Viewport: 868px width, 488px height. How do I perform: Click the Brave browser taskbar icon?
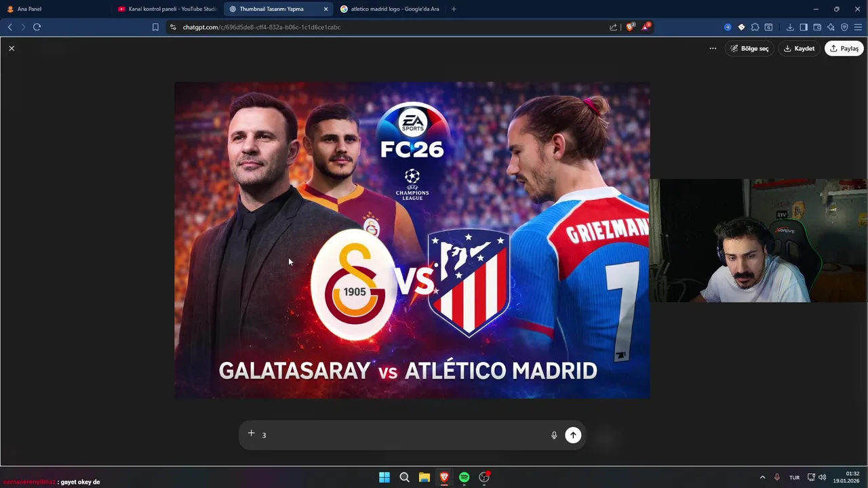point(444,477)
